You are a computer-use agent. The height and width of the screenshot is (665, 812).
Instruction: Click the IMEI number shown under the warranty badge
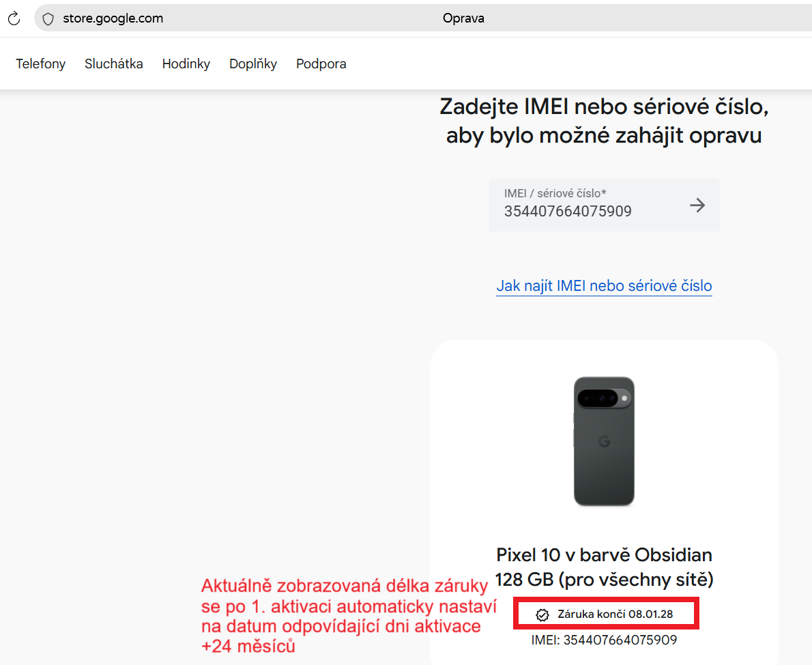(x=604, y=640)
